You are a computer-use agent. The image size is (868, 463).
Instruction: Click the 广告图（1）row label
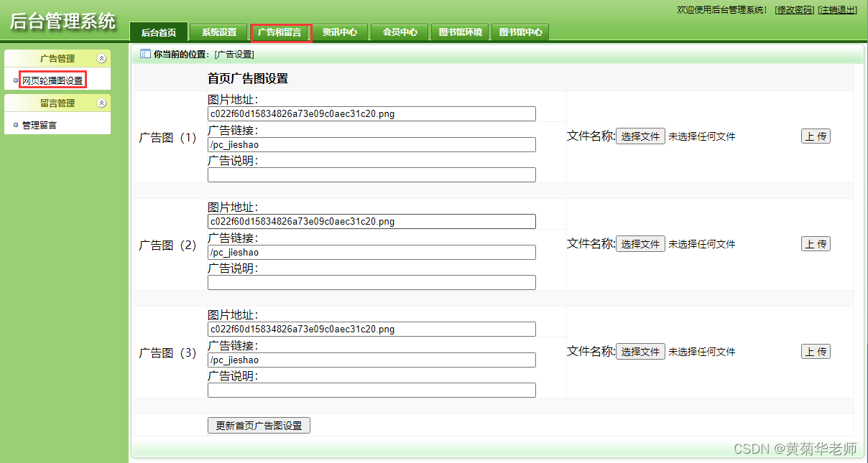[x=167, y=138]
